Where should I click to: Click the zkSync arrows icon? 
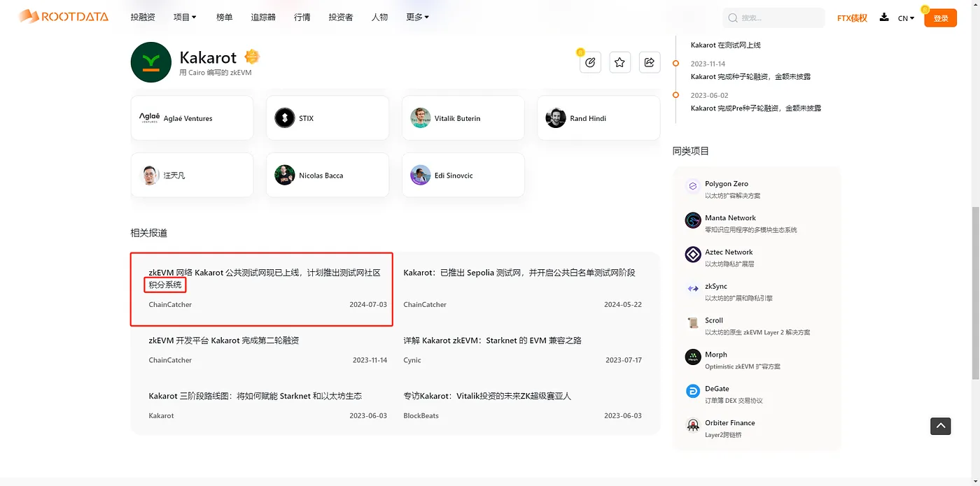(x=693, y=289)
